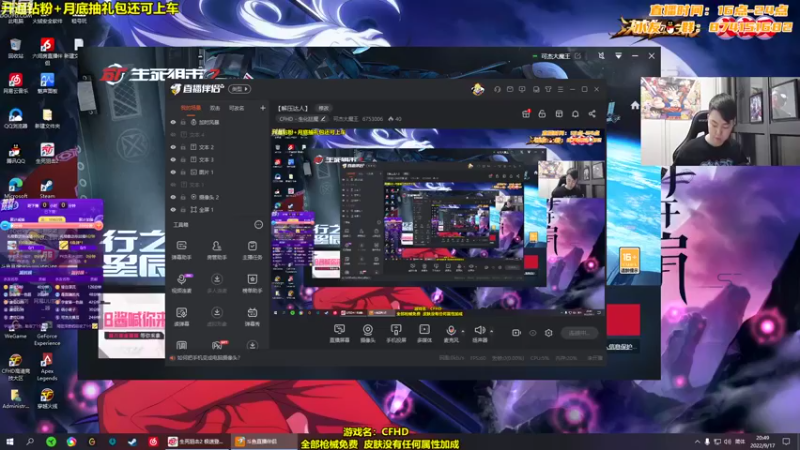Click the share icon above preview
This screenshot has height=450, width=800.
pos(592,114)
